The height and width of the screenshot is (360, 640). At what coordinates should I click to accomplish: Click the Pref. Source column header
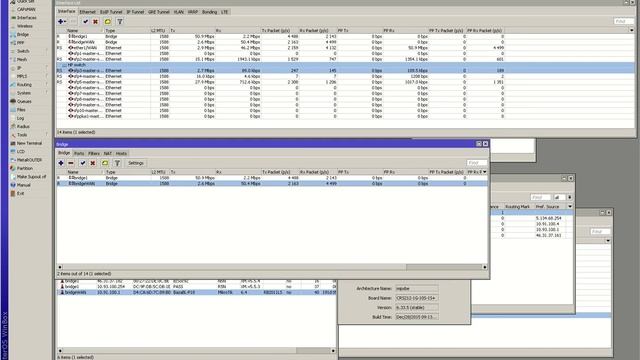pos(550,207)
